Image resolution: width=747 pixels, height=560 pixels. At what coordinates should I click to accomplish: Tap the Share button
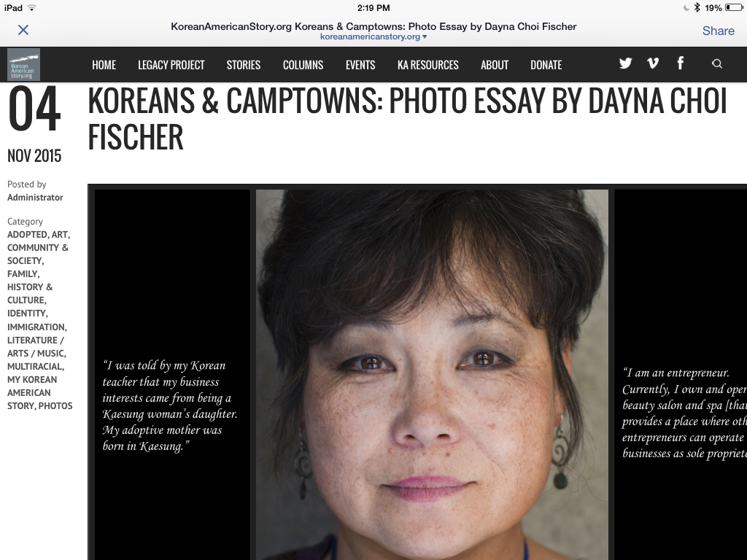718,31
